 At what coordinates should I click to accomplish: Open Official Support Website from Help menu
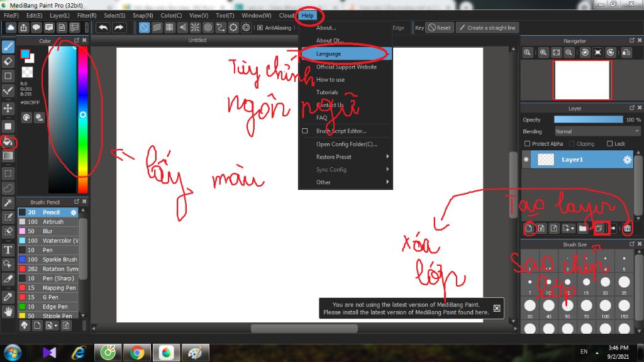pos(346,67)
